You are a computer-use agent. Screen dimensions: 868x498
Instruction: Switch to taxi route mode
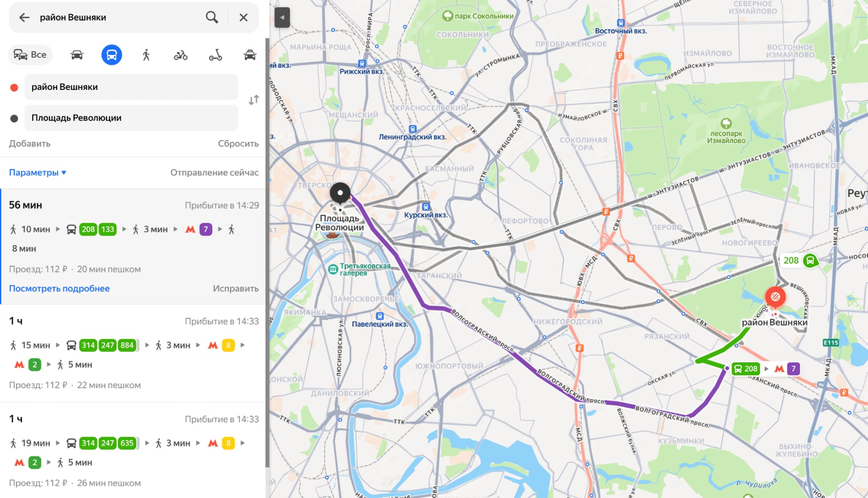pos(250,55)
